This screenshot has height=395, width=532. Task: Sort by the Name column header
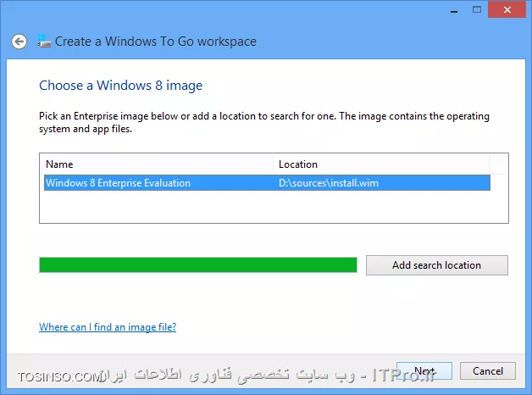point(157,164)
